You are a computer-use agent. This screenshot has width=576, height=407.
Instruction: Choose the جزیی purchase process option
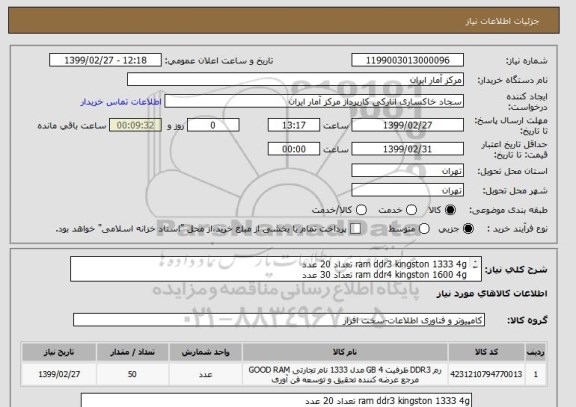click(468, 229)
